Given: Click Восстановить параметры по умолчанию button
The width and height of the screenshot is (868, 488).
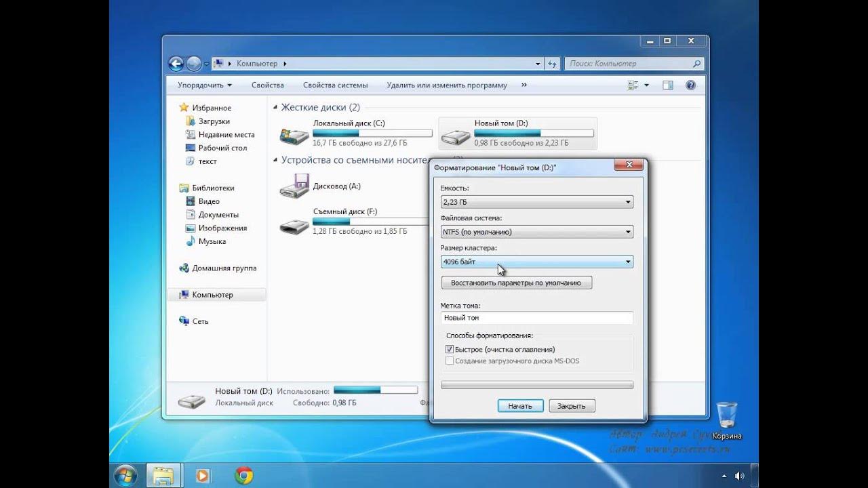Looking at the screenshot, I should (x=516, y=283).
